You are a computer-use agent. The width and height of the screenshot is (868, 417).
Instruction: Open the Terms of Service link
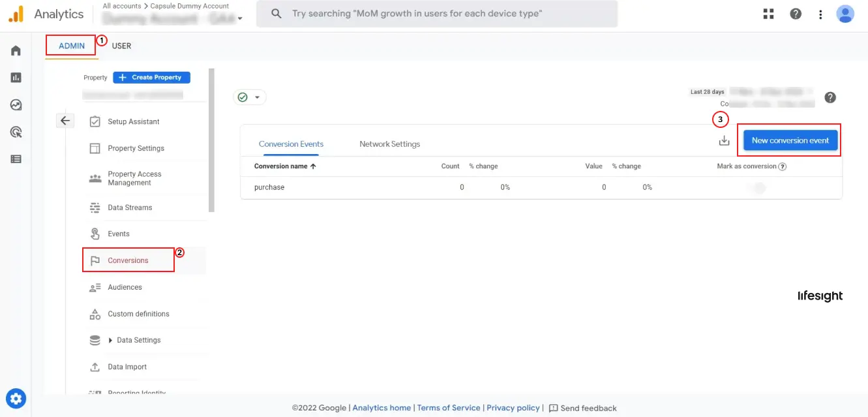(x=449, y=408)
